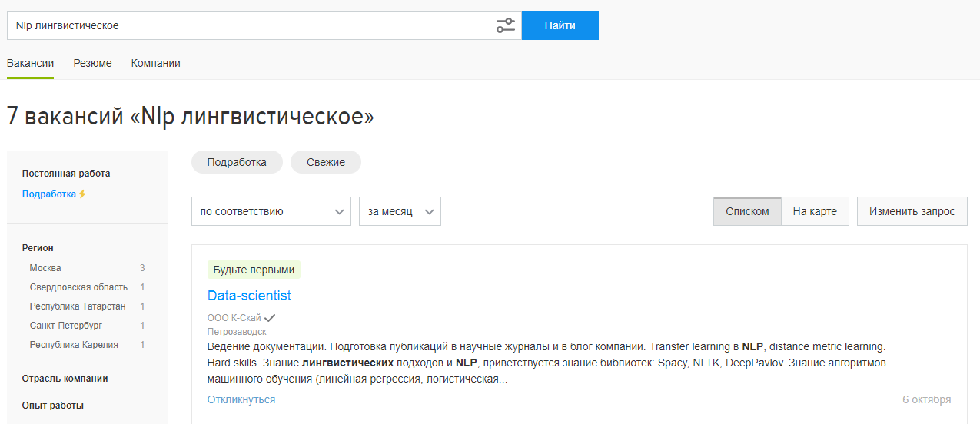Click the 7 вакансий results heading

[191, 117]
